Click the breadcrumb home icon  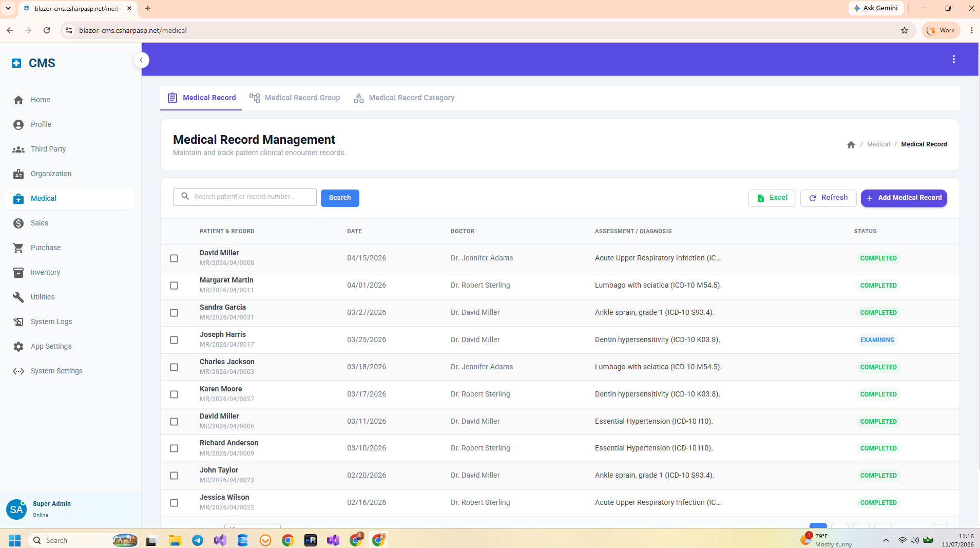[x=851, y=145]
